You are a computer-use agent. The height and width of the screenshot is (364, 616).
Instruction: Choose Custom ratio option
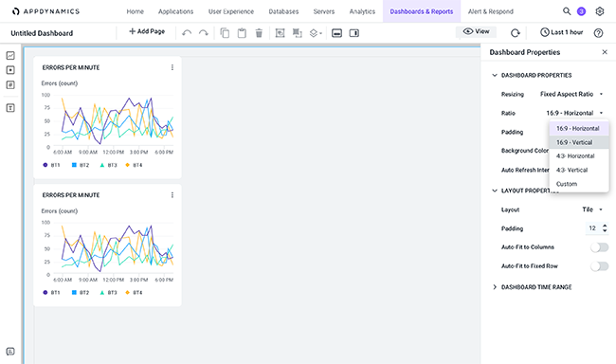click(x=579, y=184)
